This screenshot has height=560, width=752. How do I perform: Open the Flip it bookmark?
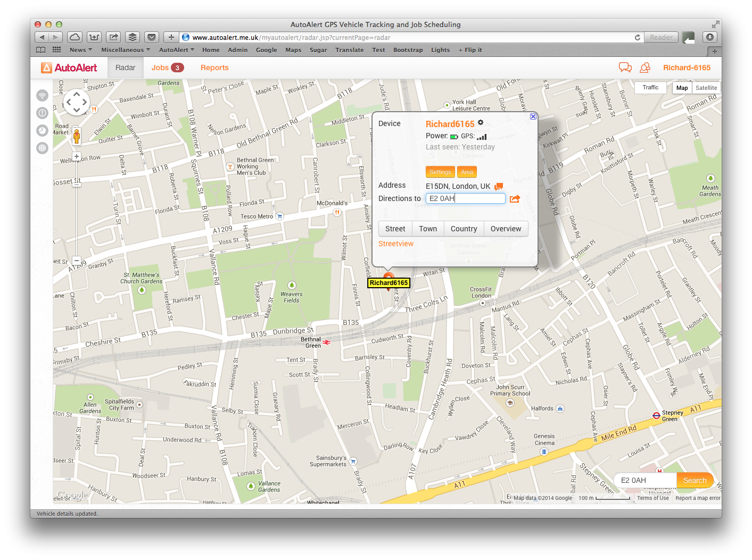470,50
